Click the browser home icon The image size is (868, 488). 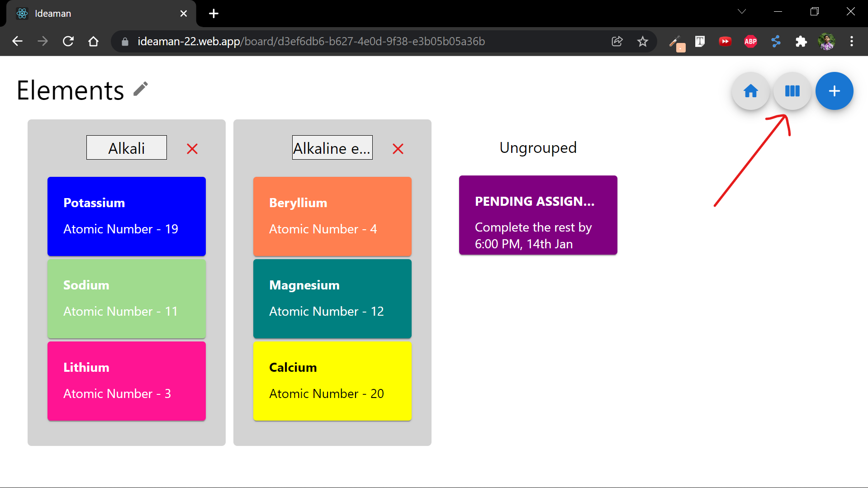93,41
